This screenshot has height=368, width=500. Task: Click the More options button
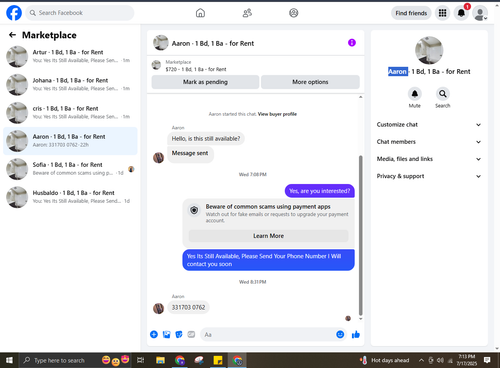pos(310,82)
